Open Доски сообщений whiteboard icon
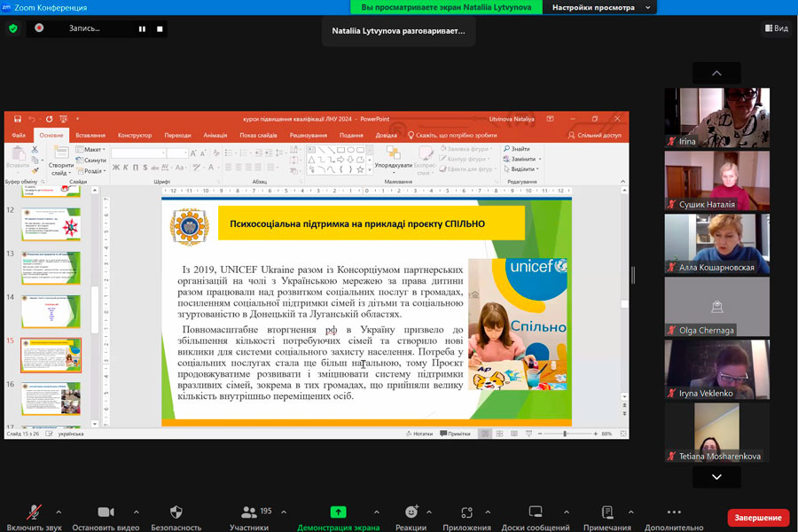The image size is (798, 532). pyautogui.click(x=536, y=512)
